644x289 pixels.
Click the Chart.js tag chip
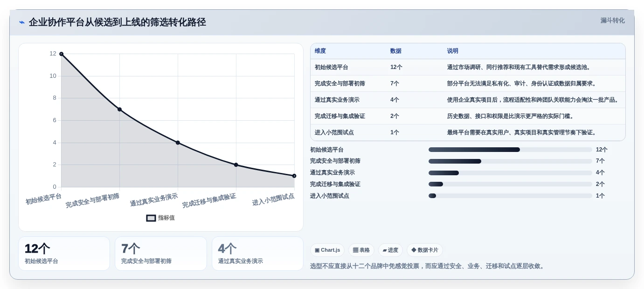coord(327,250)
